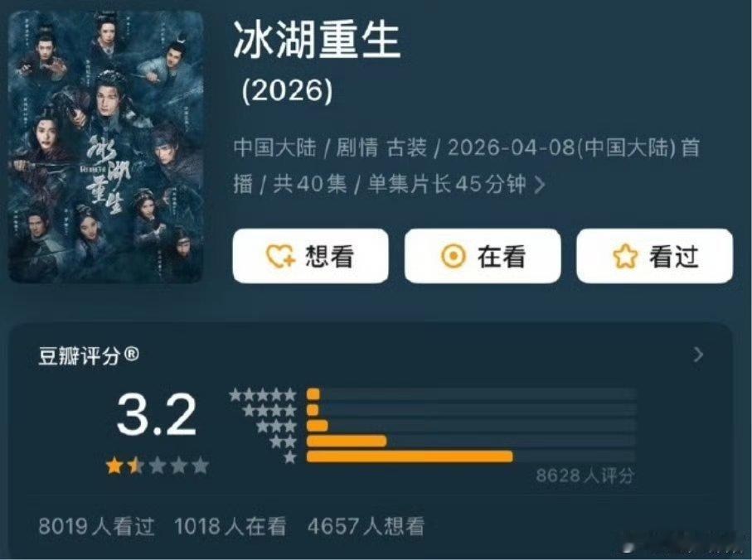Mark the show as 想看
Image resolution: width=752 pixels, height=560 pixels.
pyautogui.click(x=310, y=256)
